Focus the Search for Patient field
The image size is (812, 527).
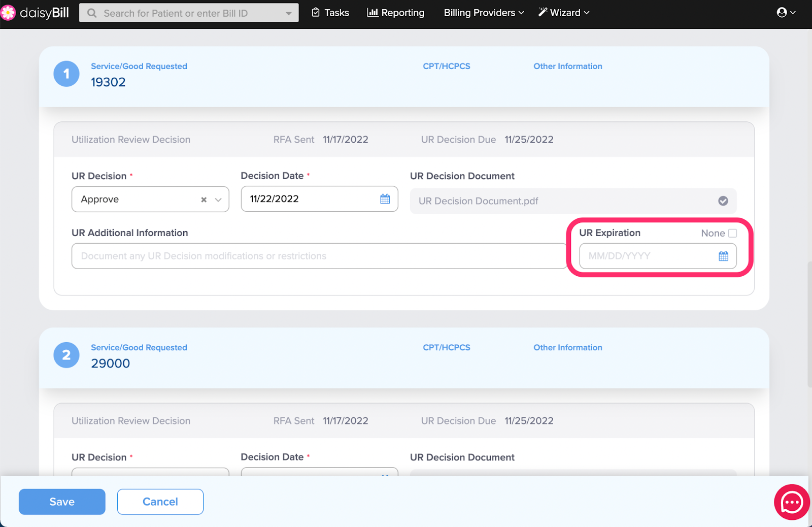point(189,13)
